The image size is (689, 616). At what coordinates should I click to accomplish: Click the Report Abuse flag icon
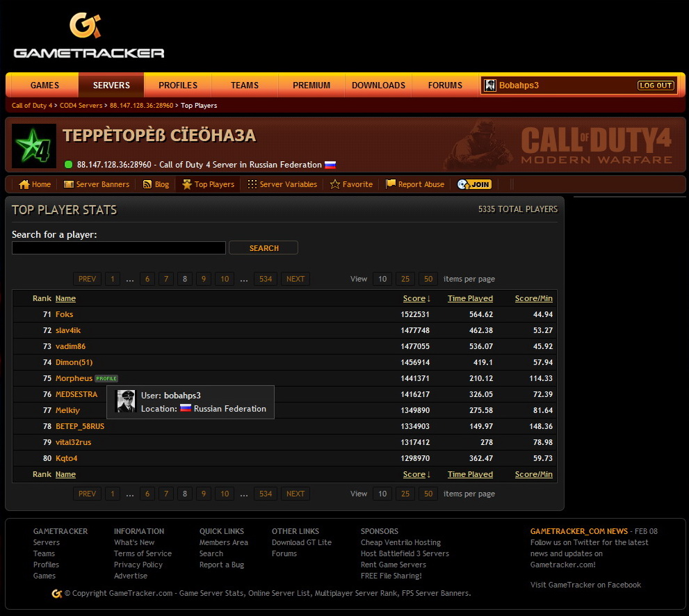click(391, 184)
